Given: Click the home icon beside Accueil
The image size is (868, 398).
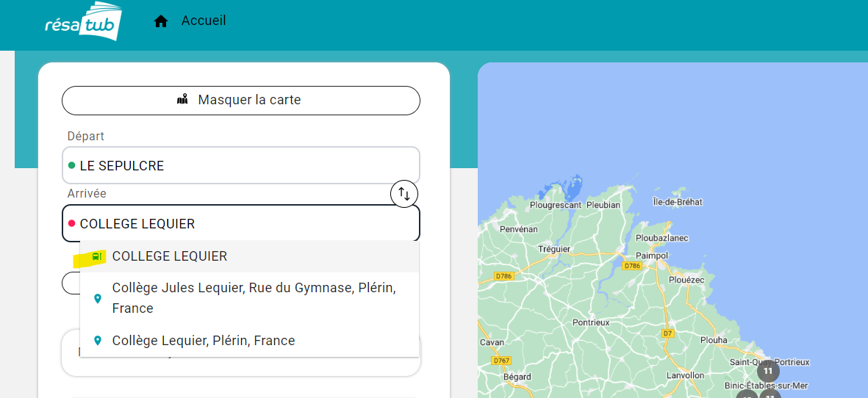Looking at the screenshot, I should [161, 21].
